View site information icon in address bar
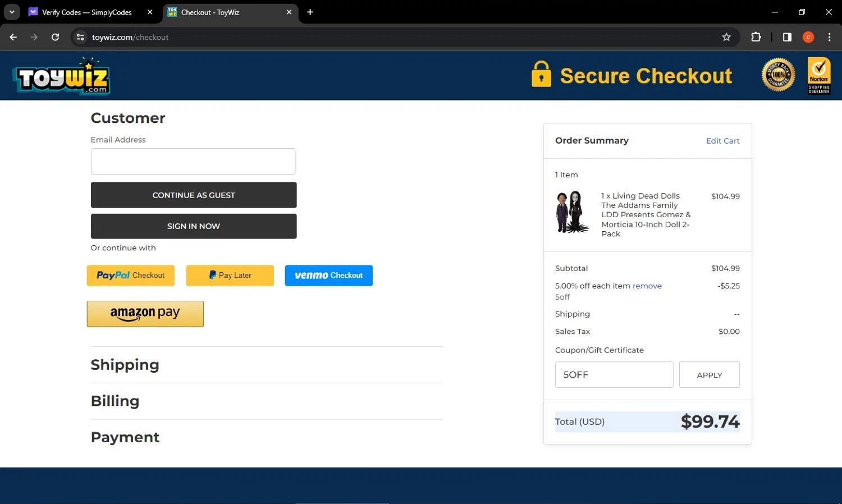This screenshot has height=504, width=842. click(80, 37)
